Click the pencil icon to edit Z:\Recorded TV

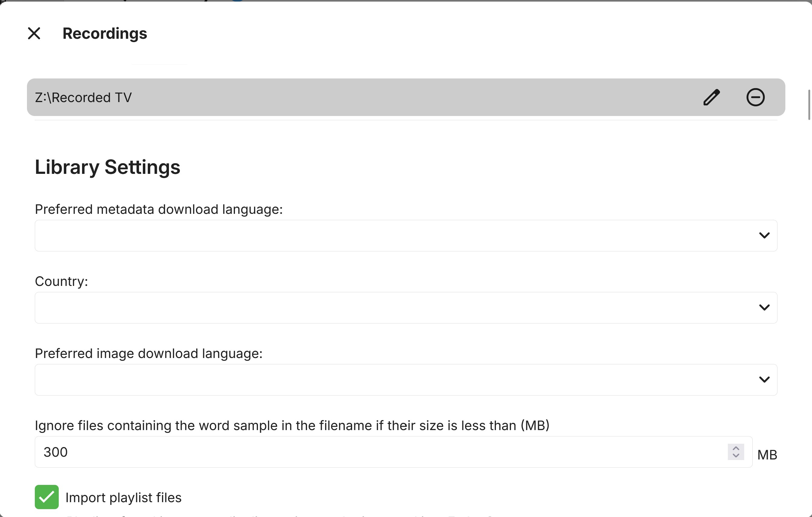[711, 98]
